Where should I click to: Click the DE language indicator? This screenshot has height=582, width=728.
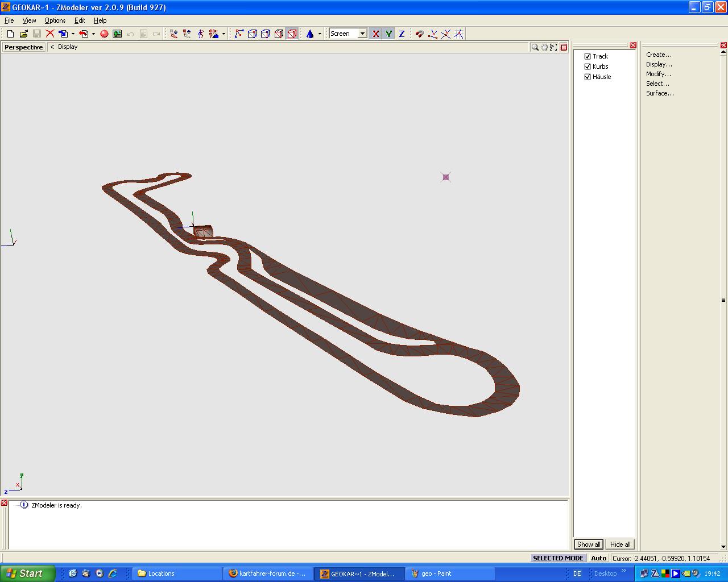(x=577, y=573)
